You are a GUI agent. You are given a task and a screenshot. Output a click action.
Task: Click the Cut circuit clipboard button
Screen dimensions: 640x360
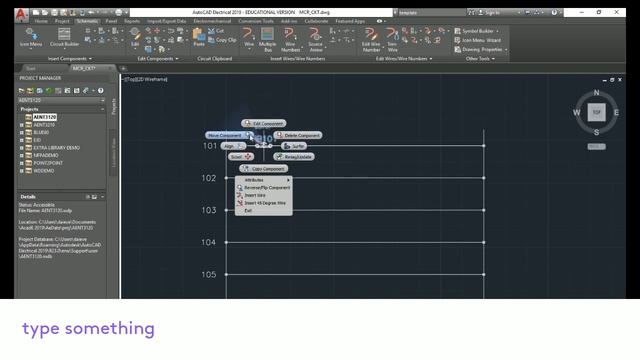[216, 31]
